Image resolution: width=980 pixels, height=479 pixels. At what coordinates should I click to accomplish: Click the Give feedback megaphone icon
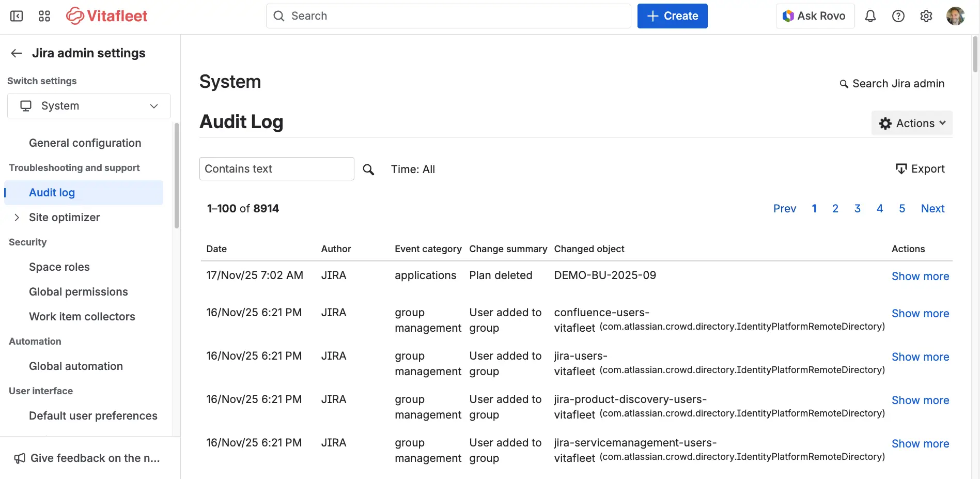20,458
